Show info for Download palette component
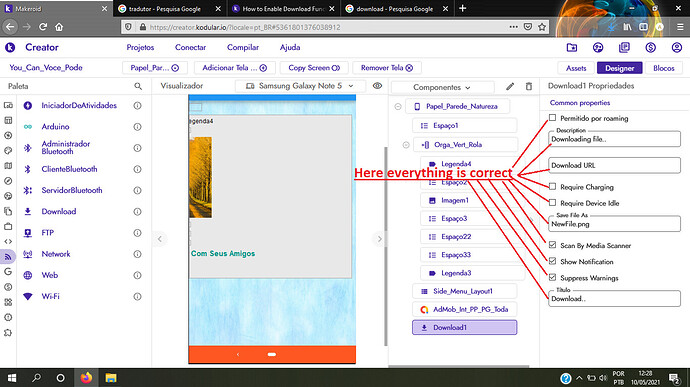 [x=137, y=212]
